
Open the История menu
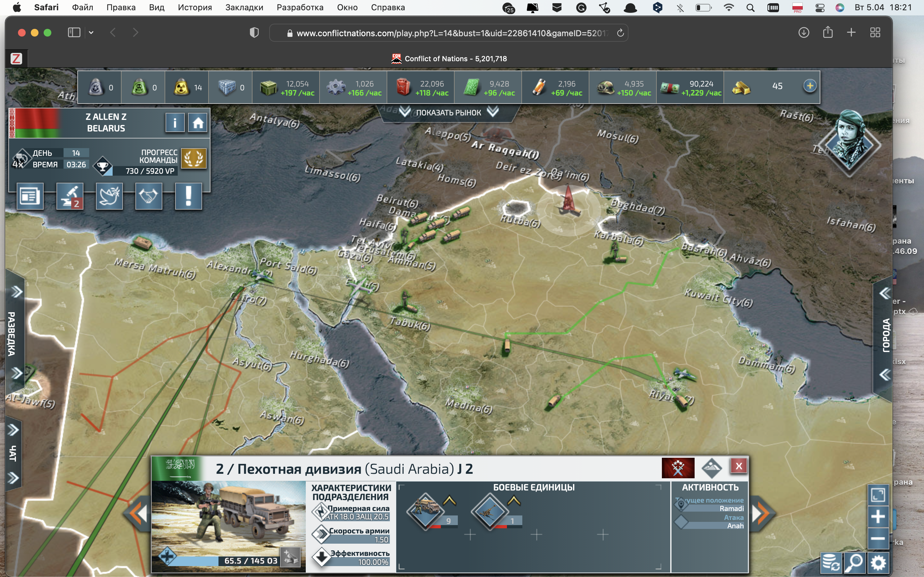coord(195,8)
